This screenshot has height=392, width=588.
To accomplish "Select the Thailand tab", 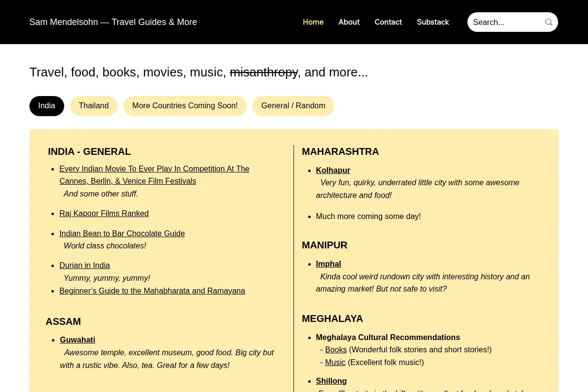I will [x=94, y=106].
